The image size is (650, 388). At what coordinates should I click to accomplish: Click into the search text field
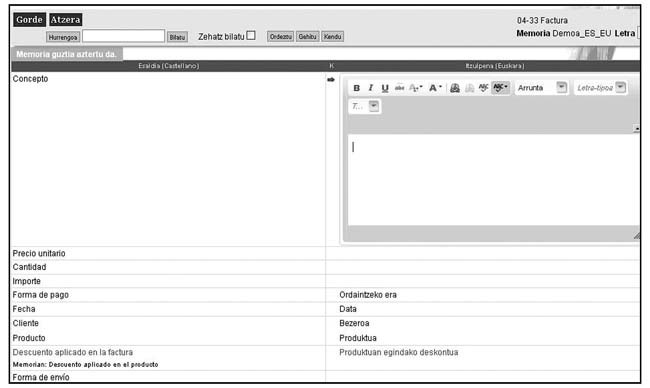[x=124, y=36]
